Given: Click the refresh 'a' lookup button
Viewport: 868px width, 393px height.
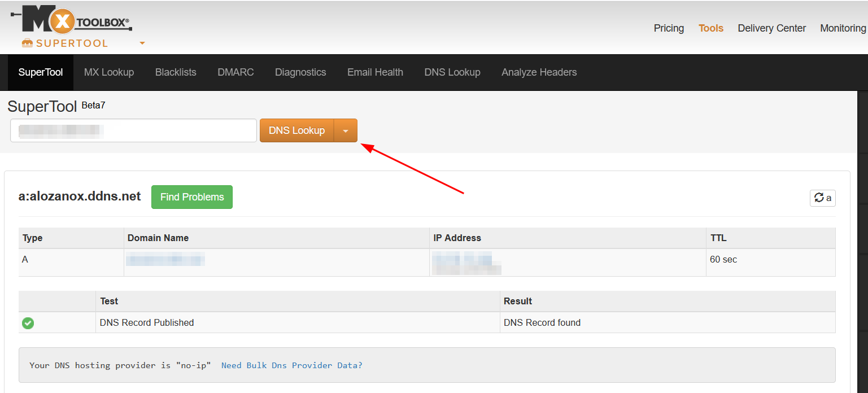Looking at the screenshot, I should click(822, 198).
